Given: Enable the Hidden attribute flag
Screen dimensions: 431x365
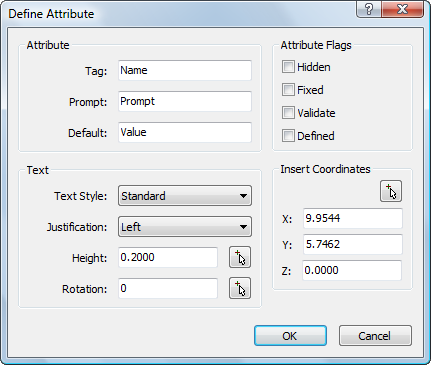Looking at the screenshot, I should click(x=288, y=67).
